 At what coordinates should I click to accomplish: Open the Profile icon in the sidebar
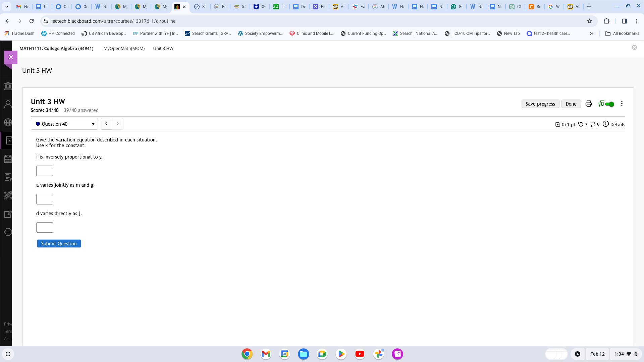pos(8,104)
